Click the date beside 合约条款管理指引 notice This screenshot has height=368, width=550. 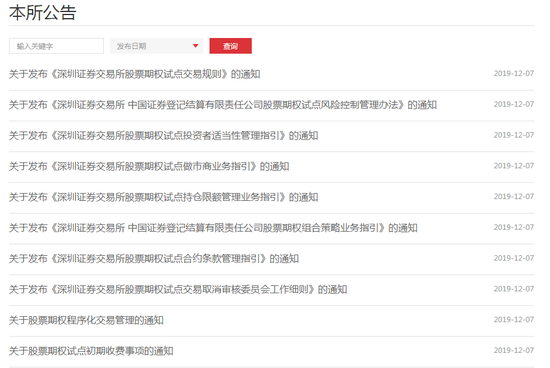[x=514, y=259]
